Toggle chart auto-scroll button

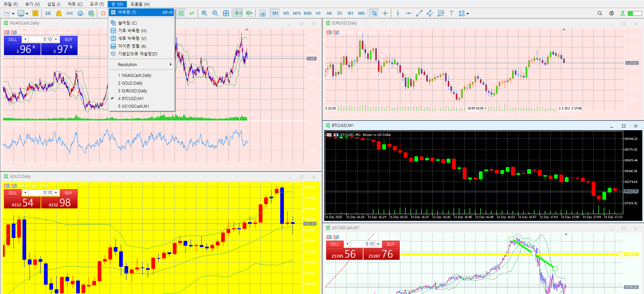click(238, 13)
